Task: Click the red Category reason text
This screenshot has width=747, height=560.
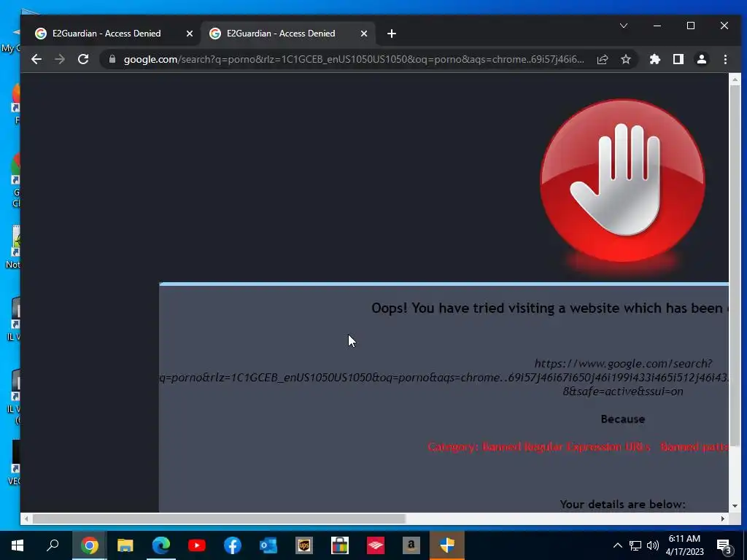Action: (578, 447)
